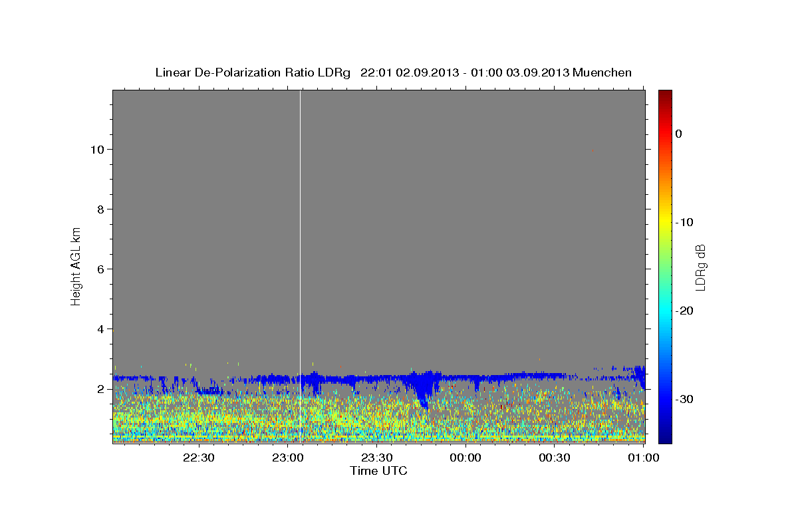This screenshot has width=798, height=532.
Task: Click the height tick label 4
Action: point(100,329)
